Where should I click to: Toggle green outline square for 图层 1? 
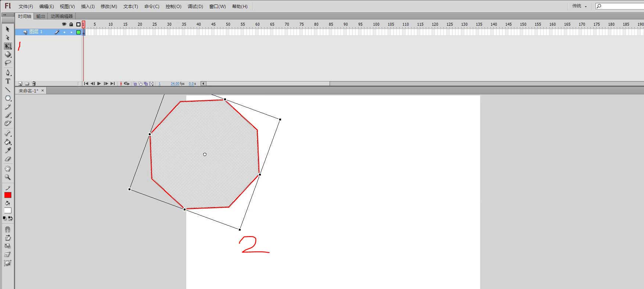[78, 32]
